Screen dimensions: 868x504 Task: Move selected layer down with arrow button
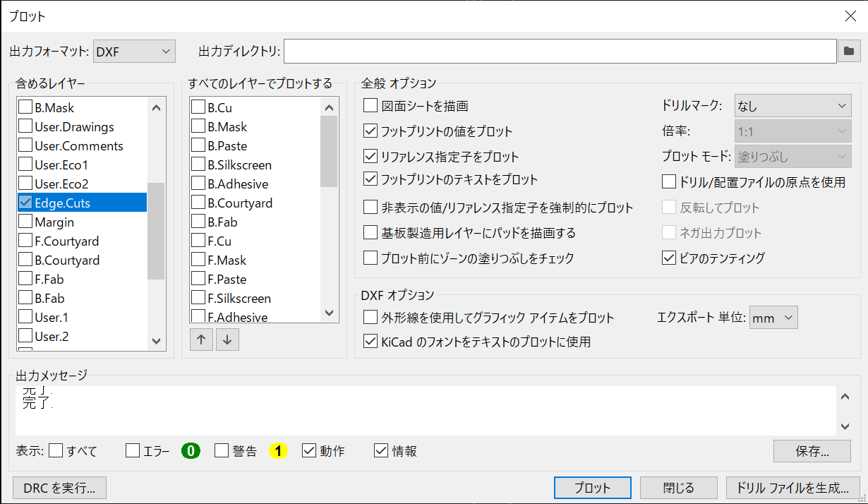click(227, 340)
